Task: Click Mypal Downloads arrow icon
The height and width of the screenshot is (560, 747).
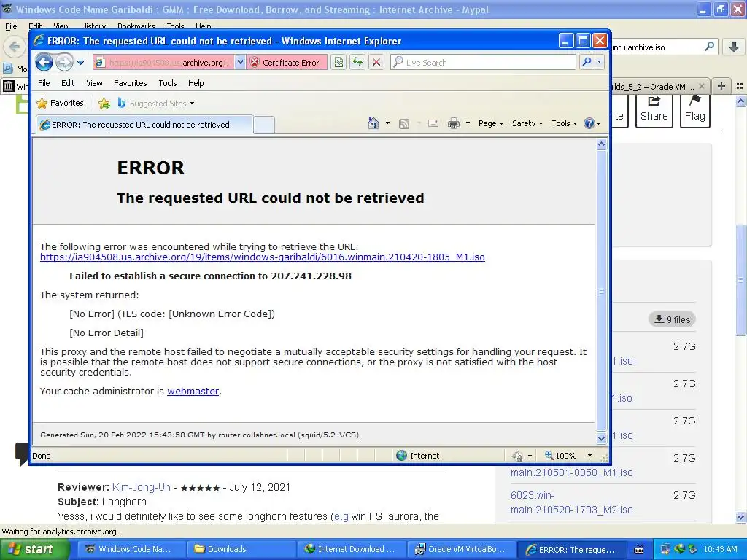Action: [734, 47]
